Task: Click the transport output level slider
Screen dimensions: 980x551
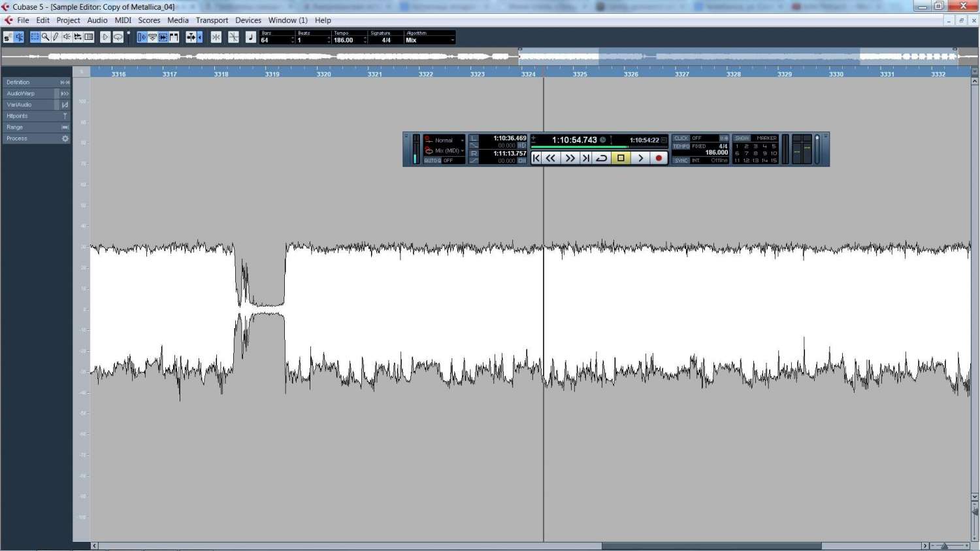Action: [817, 149]
